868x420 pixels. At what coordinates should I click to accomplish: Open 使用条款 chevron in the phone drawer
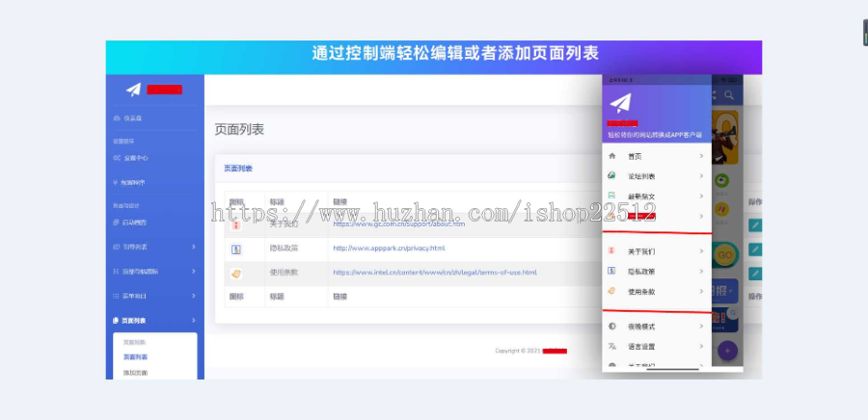(701, 291)
